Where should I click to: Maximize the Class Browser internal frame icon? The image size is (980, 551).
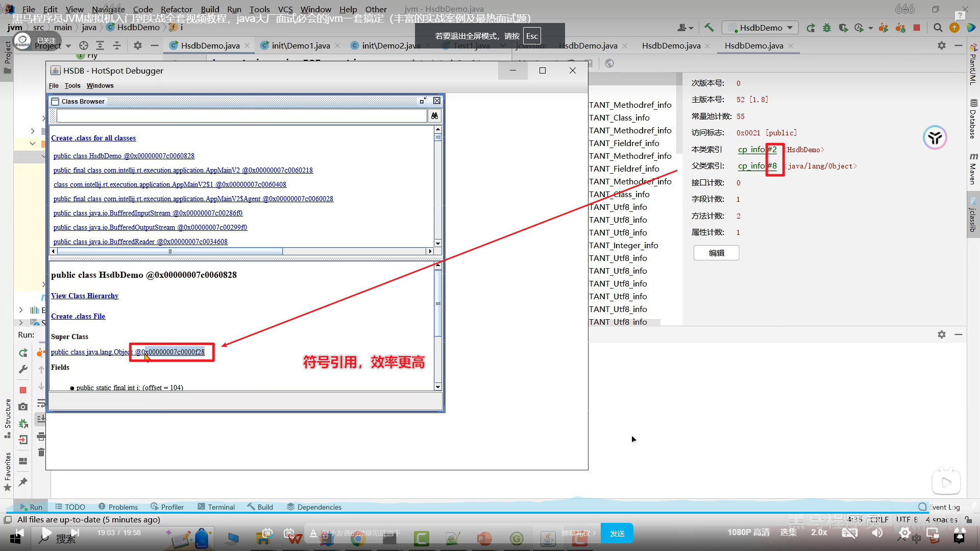click(423, 101)
